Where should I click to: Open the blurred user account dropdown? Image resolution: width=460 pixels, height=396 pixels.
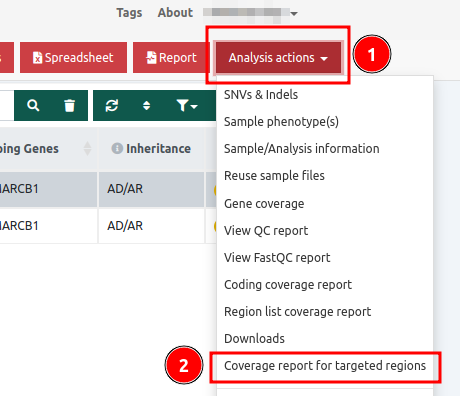[250, 13]
